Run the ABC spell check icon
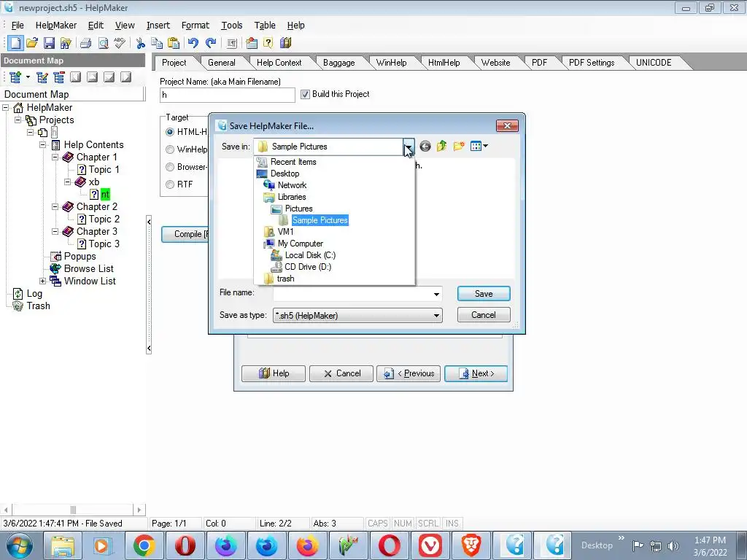The image size is (747, 560). point(120,43)
